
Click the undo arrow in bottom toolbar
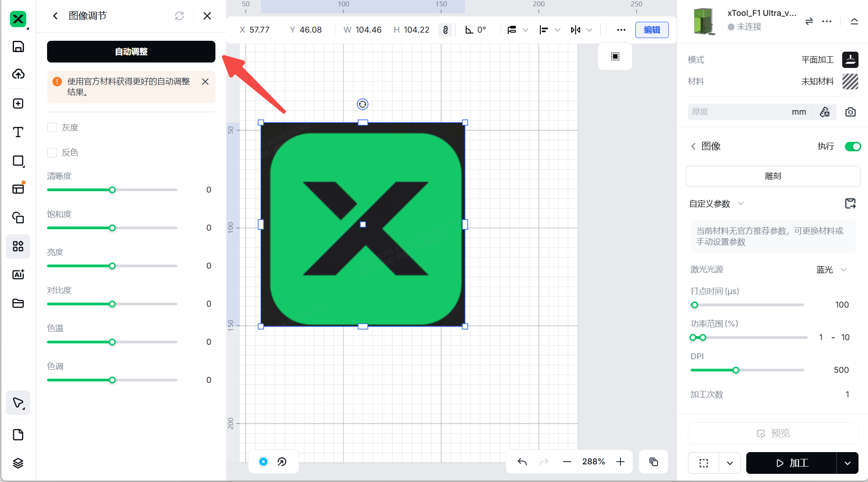tap(522, 462)
